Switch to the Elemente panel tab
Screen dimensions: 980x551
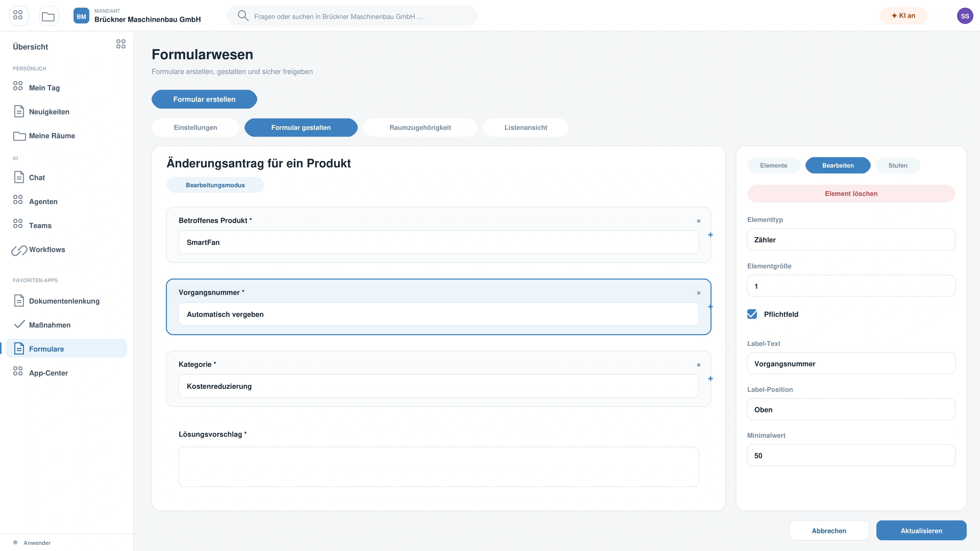click(x=774, y=165)
